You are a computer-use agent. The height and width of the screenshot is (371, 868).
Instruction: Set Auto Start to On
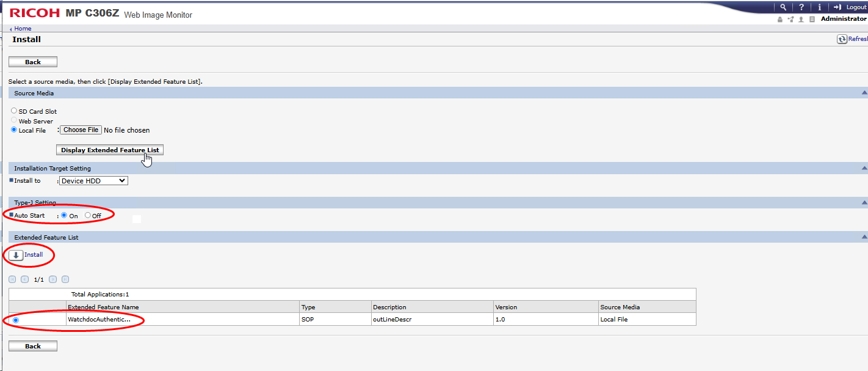click(64, 215)
